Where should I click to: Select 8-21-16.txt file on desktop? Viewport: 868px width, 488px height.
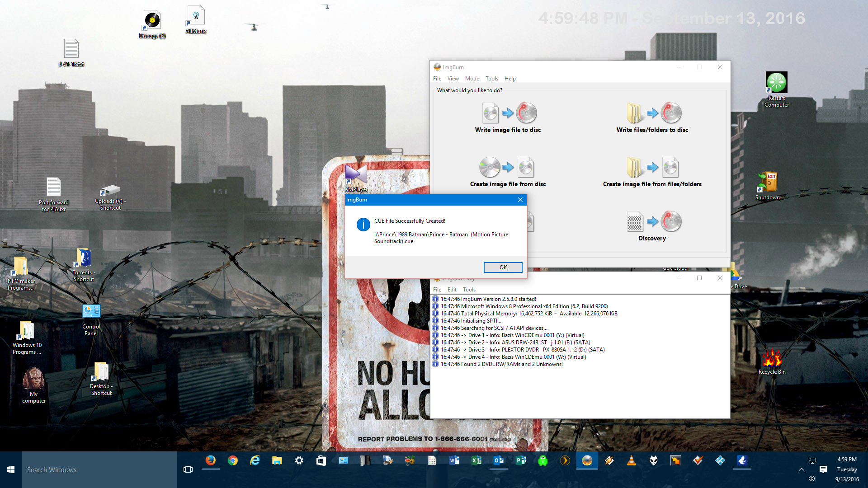pos(71,53)
